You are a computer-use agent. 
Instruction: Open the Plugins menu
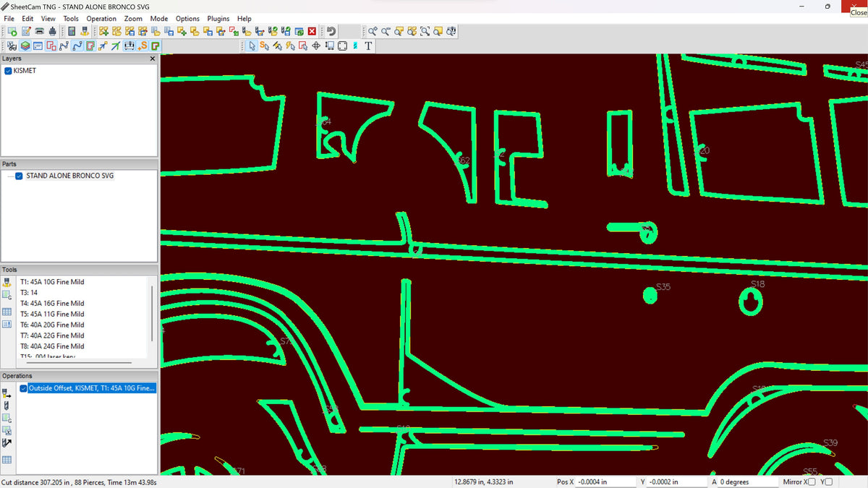(x=218, y=18)
